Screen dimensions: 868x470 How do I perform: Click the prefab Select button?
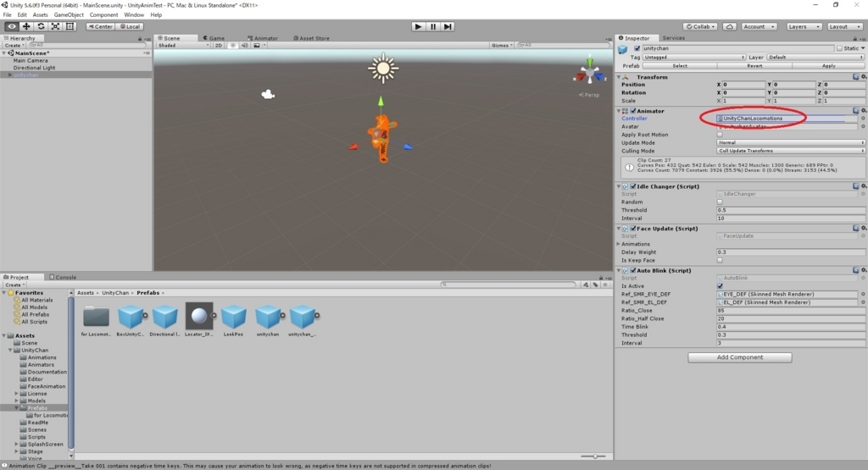point(680,66)
